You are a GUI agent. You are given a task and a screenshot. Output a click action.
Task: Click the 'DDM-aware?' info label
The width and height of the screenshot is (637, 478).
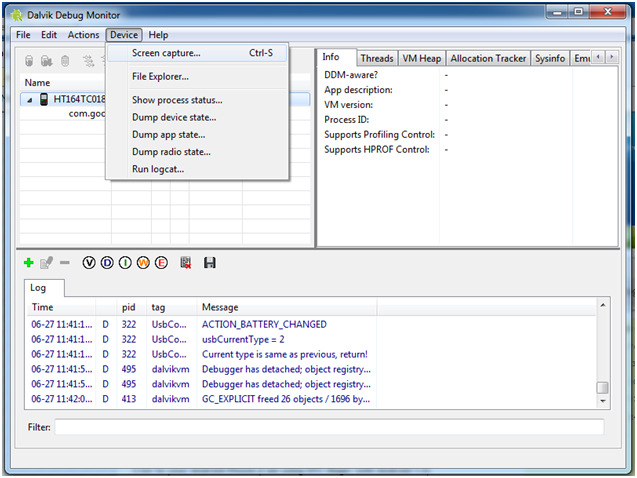(351, 75)
